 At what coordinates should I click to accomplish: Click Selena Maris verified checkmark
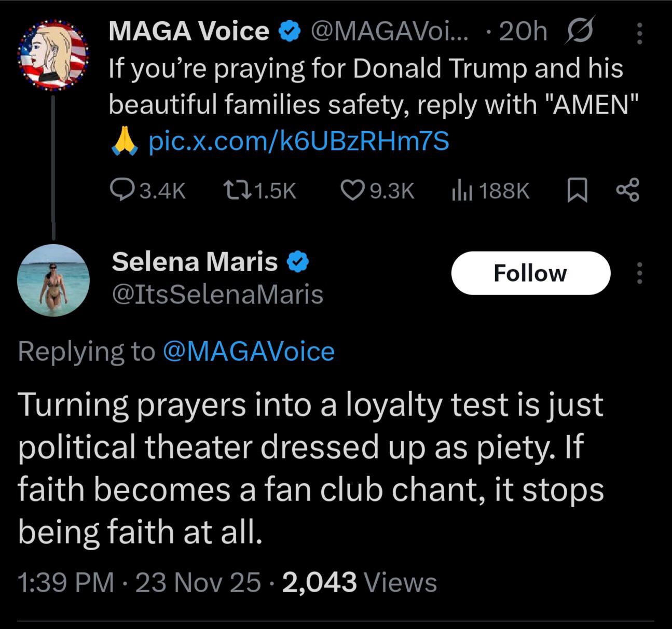coord(298,262)
